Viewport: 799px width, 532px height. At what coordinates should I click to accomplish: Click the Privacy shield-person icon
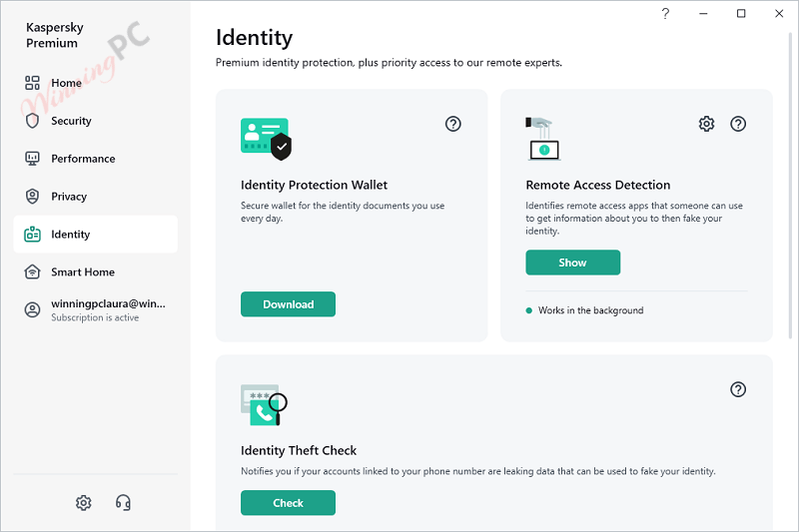pyautogui.click(x=32, y=196)
